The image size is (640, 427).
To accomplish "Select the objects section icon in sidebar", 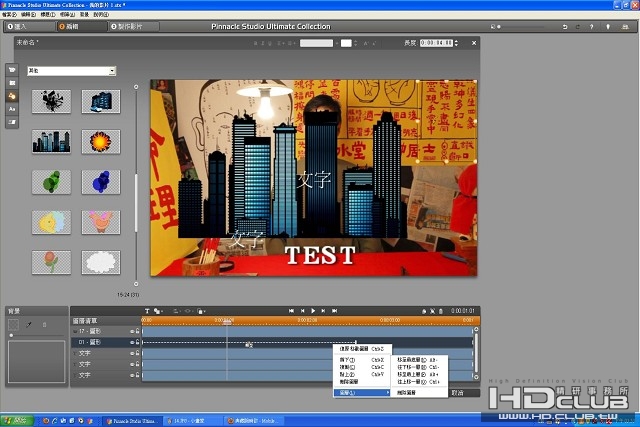I will (12, 96).
